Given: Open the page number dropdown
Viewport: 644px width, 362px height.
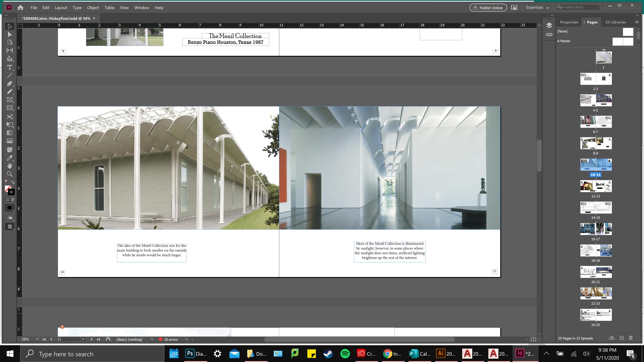Looking at the screenshot, I should point(83,339).
